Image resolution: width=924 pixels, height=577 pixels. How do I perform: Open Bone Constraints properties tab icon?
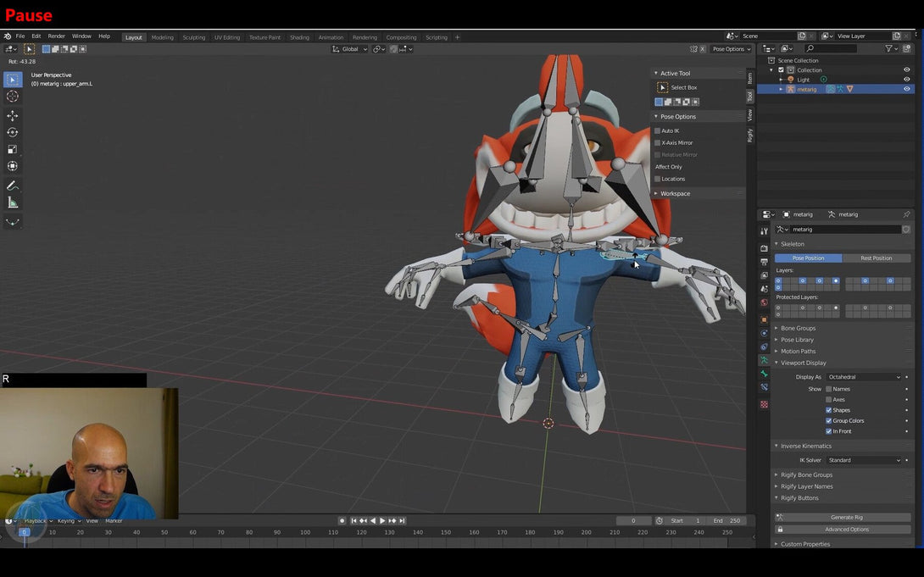pyautogui.click(x=765, y=387)
